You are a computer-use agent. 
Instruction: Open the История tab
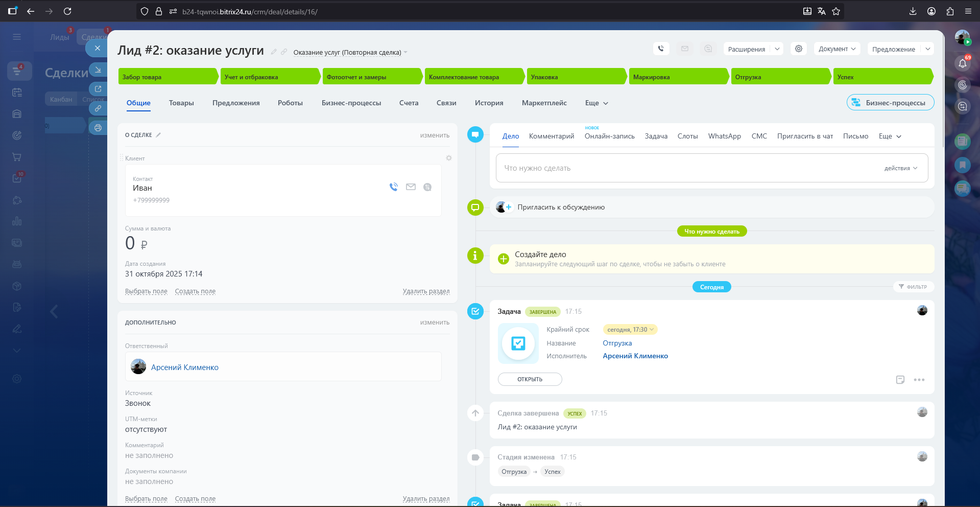[489, 103]
